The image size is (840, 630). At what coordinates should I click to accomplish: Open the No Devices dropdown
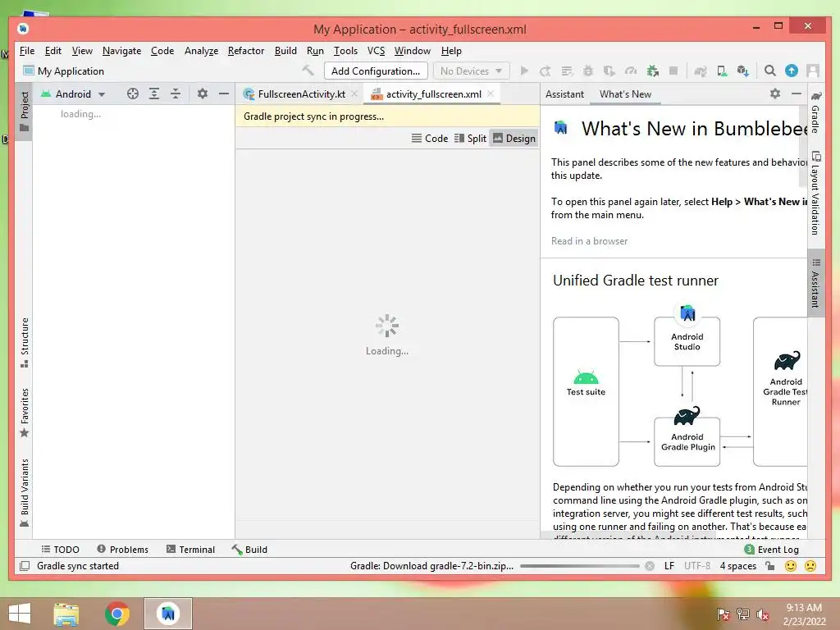[x=472, y=71]
